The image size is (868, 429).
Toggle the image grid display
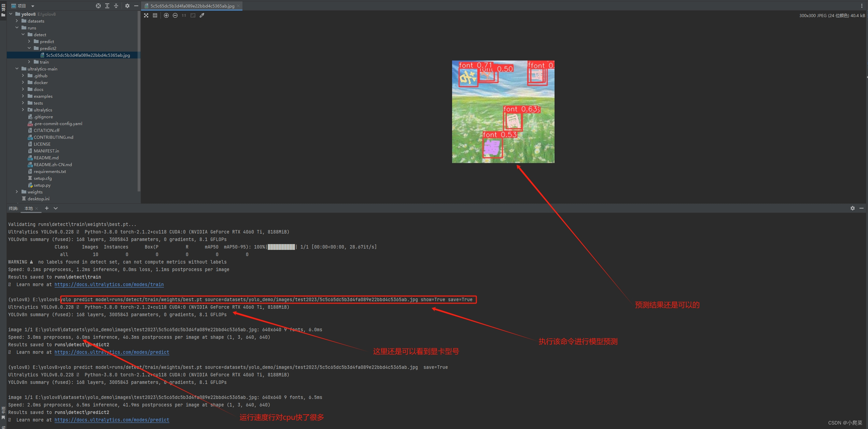(x=155, y=15)
